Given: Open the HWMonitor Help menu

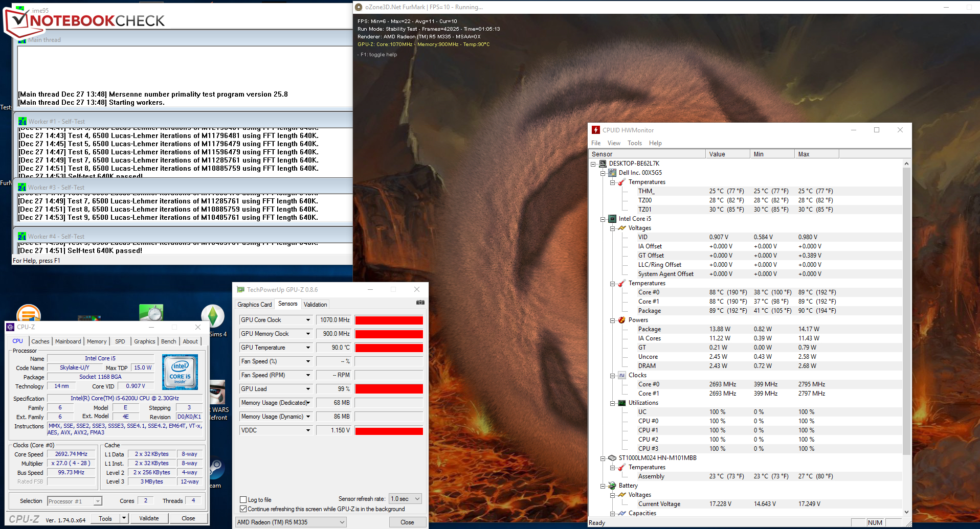Looking at the screenshot, I should coord(655,143).
